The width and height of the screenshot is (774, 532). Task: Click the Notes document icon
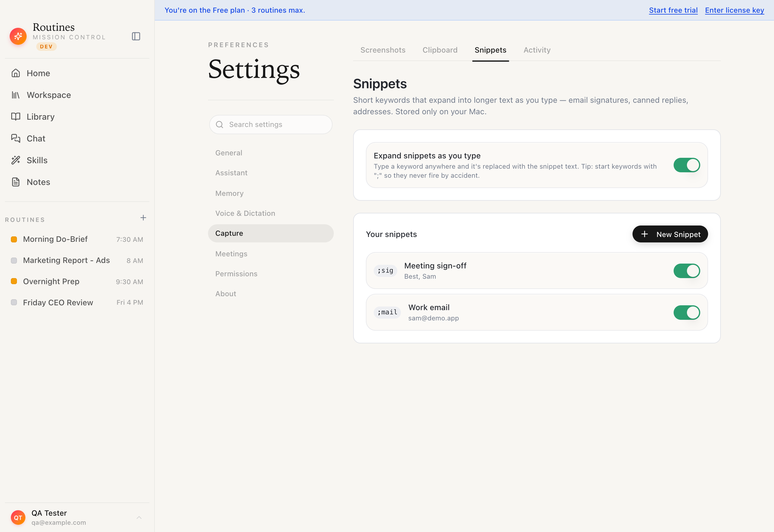pos(16,182)
